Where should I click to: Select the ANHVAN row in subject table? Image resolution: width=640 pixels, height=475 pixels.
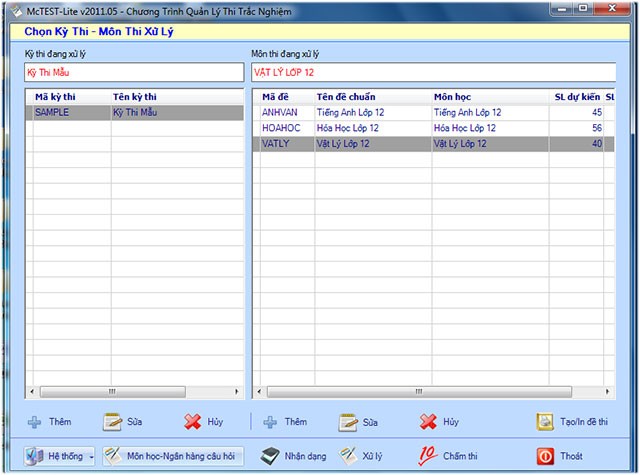click(x=430, y=113)
